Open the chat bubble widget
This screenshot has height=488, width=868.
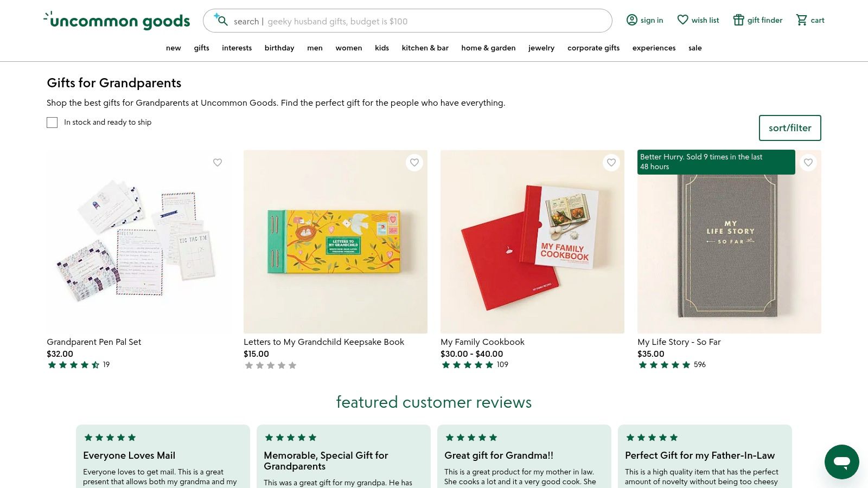point(841,462)
